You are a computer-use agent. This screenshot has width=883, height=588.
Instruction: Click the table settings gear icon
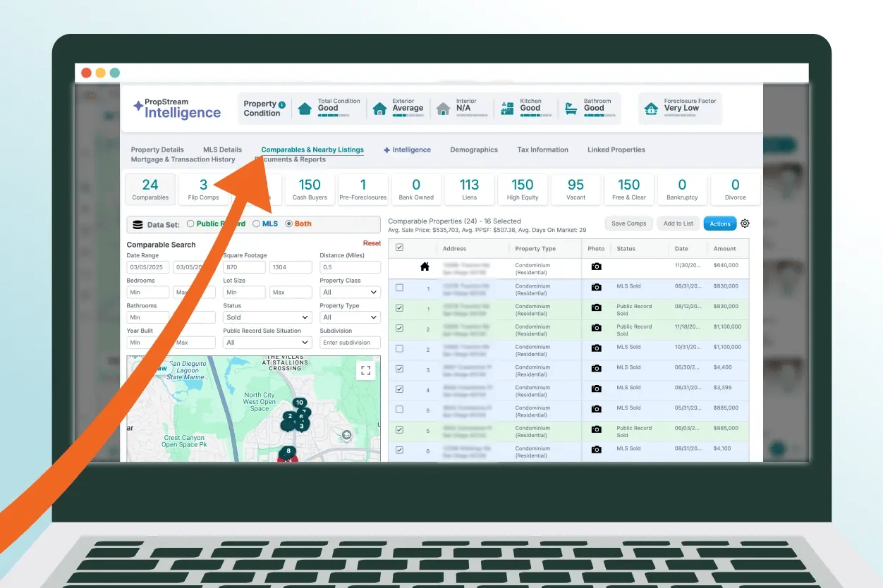[x=745, y=223]
